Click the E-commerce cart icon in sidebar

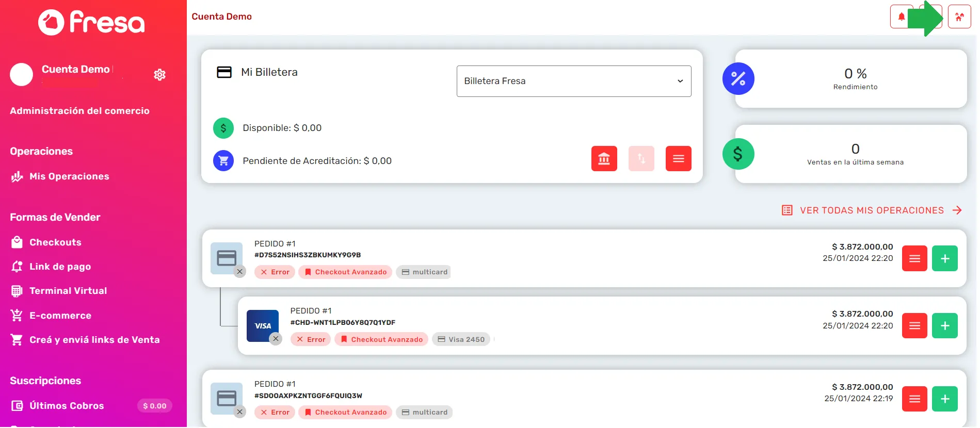(17, 316)
